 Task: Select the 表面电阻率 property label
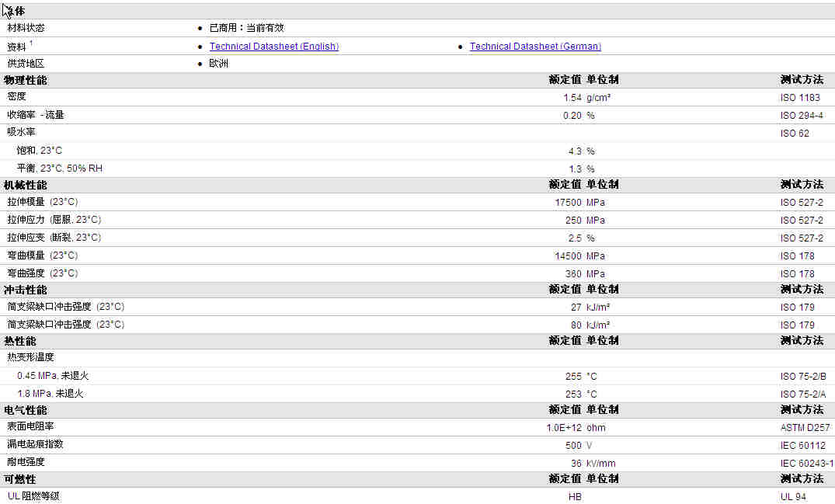(x=31, y=426)
